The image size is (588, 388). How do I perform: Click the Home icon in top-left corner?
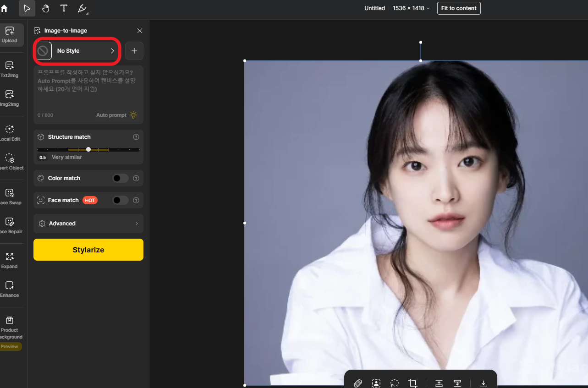[x=5, y=8]
